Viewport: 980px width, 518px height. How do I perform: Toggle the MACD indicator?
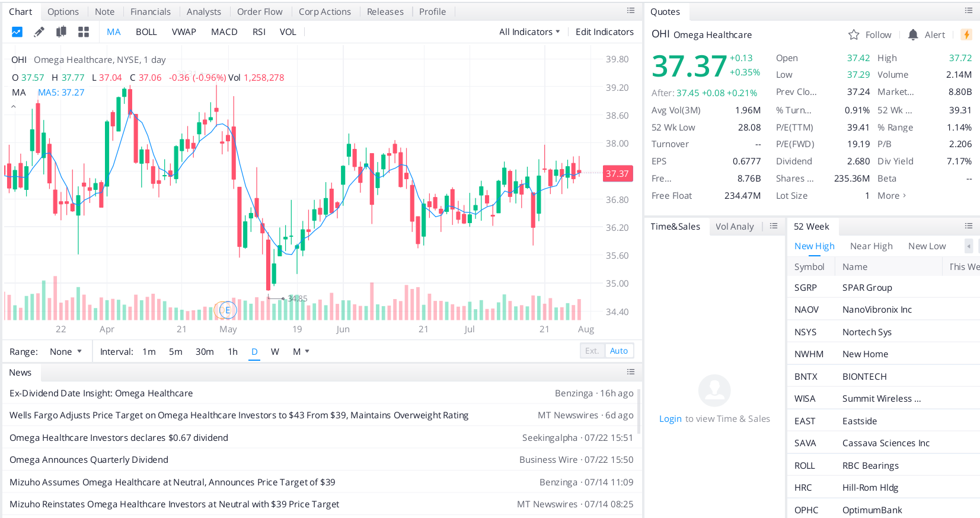pyautogui.click(x=224, y=32)
